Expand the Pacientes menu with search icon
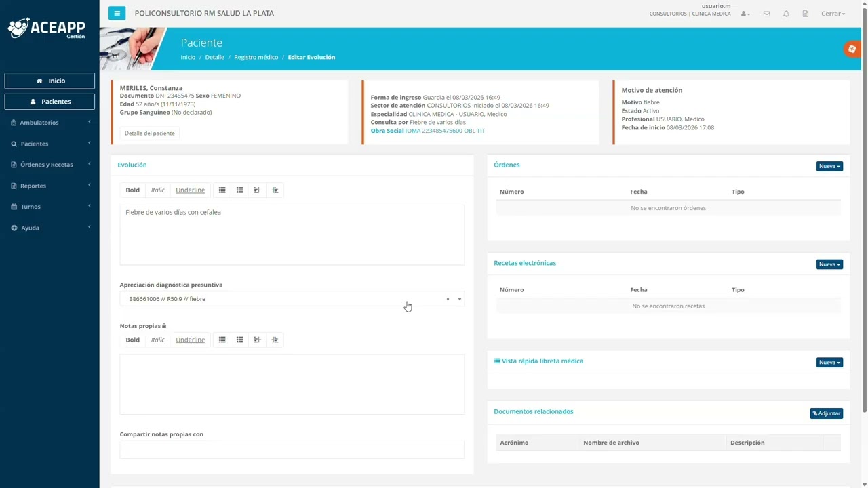Image resolution: width=868 pixels, height=488 pixels. [x=50, y=144]
